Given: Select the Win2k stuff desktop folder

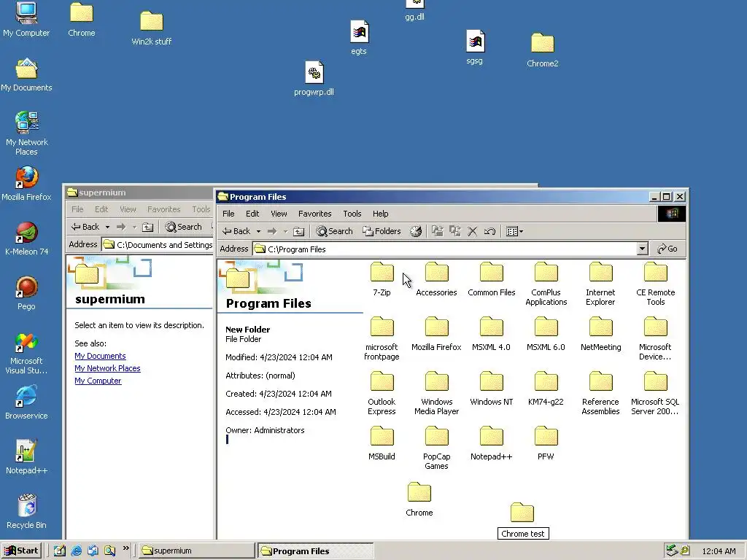Looking at the screenshot, I should [x=152, y=28].
